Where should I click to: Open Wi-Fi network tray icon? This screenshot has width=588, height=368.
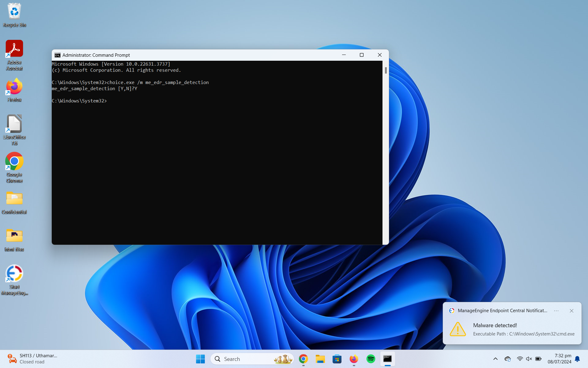click(x=520, y=359)
